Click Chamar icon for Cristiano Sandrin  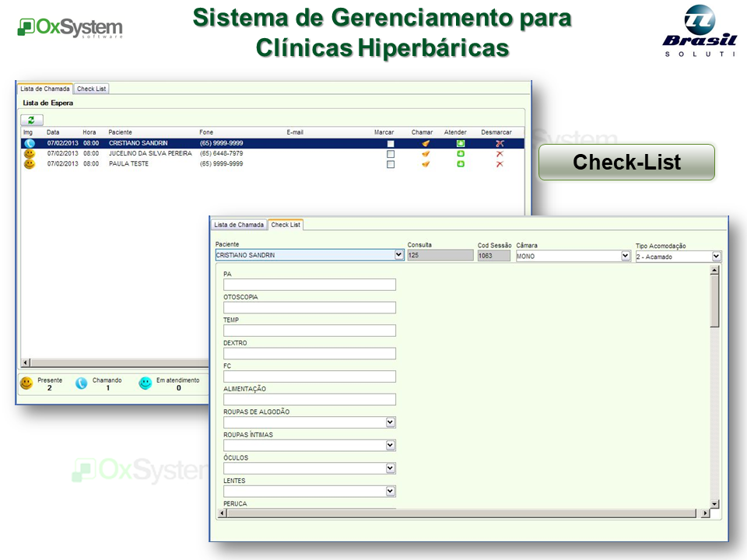pos(426,144)
